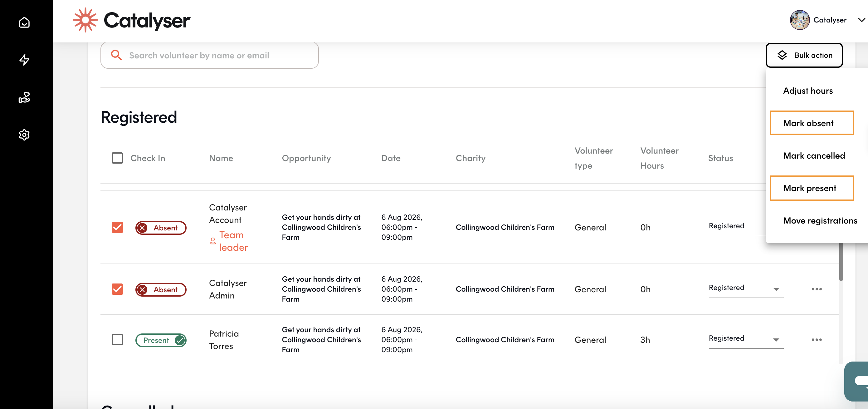Click the Charity column header

click(x=471, y=158)
